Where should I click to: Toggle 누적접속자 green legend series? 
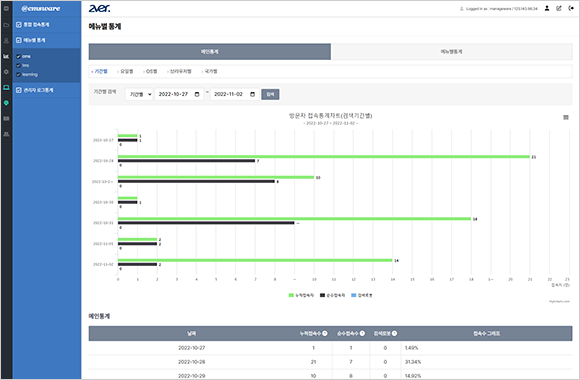tap(301, 295)
